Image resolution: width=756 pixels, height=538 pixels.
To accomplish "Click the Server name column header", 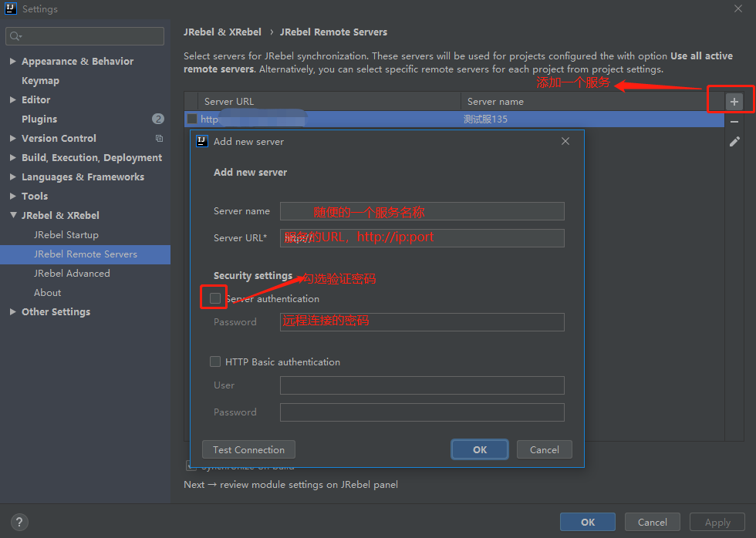I will click(592, 102).
